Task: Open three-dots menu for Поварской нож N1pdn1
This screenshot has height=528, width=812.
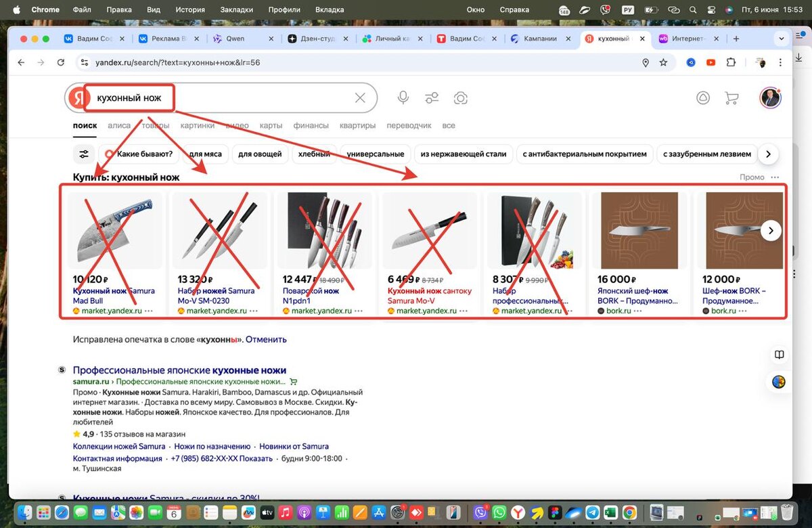Action: click(359, 311)
